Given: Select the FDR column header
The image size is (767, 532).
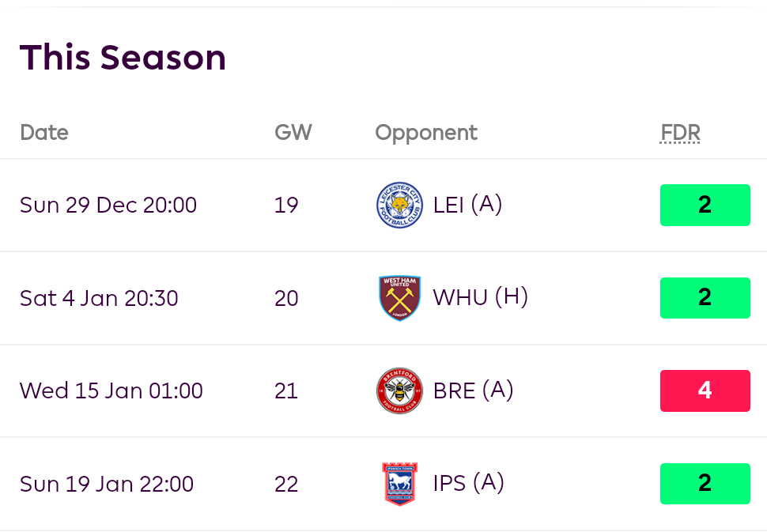Looking at the screenshot, I should pyautogui.click(x=680, y=133).
